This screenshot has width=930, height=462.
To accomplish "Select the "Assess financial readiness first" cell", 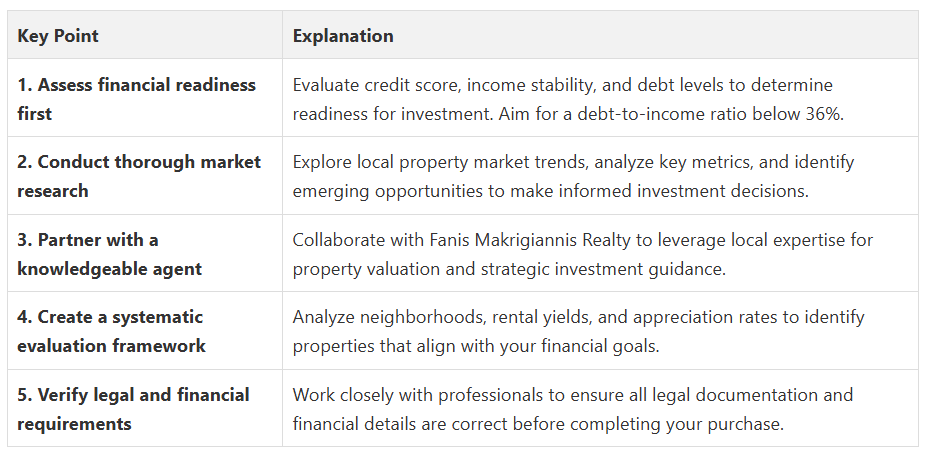I will tap(136, 98).
